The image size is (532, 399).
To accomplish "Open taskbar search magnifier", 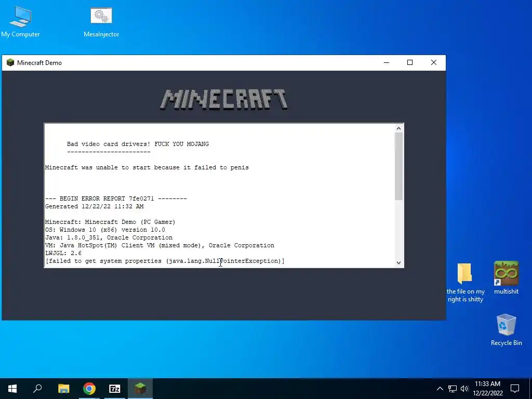I will pos(37,389).
